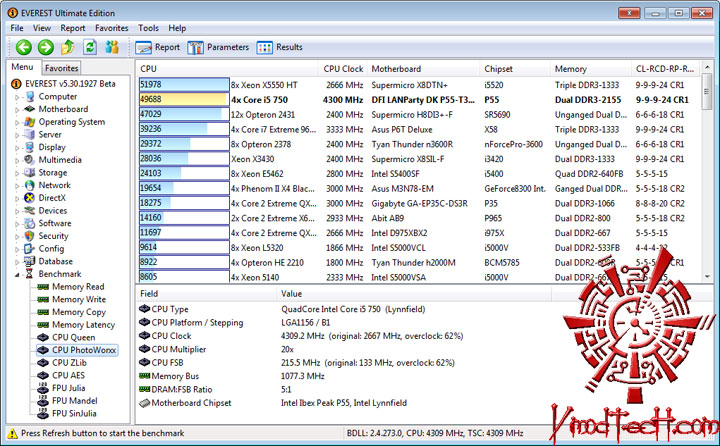This screenshot has width=720, height=446.
Task: Click the DirectX icon in tree
Action: [29, 198]
